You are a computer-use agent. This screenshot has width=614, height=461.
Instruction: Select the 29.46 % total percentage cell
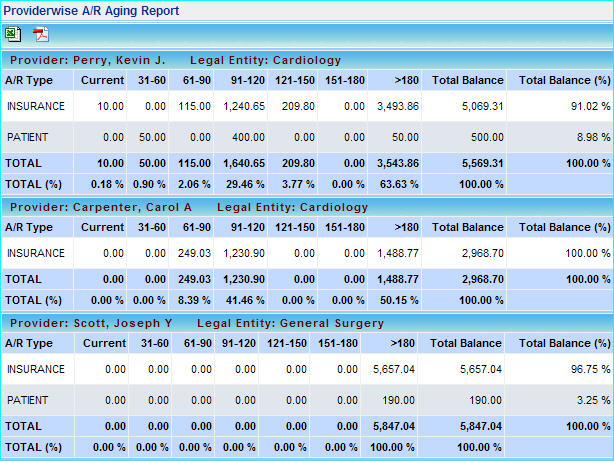pos(239,183)
